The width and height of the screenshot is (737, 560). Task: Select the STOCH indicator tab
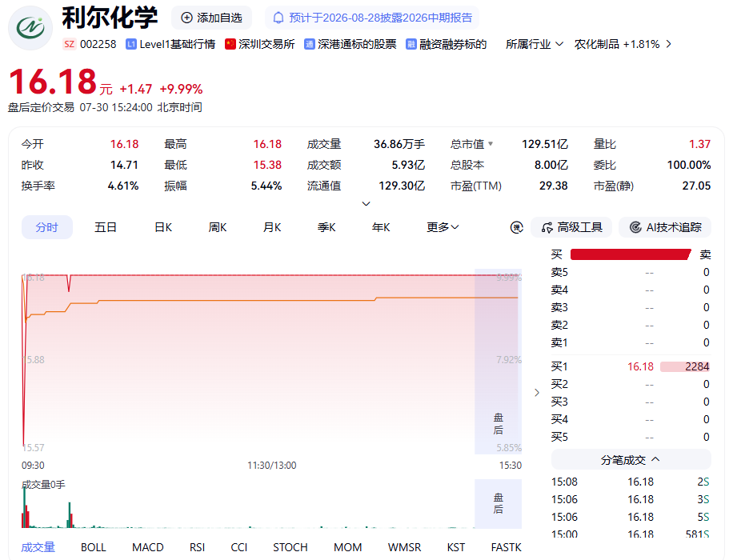[x=290, y=547]
